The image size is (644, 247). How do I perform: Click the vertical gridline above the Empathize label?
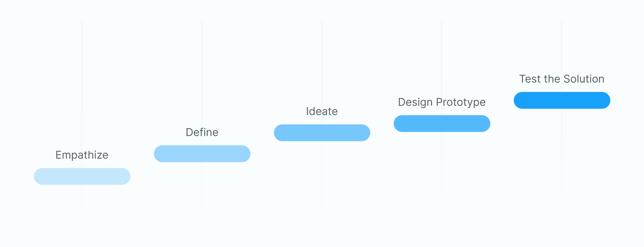coord(82,84)
